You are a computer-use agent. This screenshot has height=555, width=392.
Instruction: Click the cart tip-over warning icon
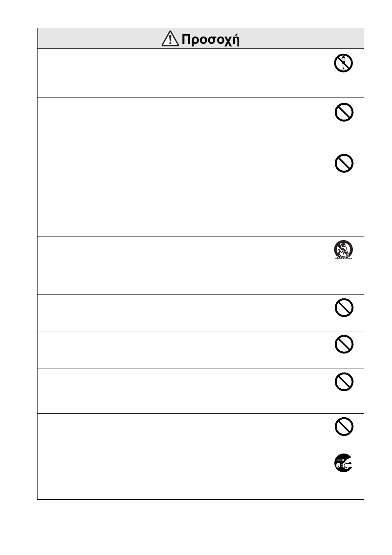pos(344,249)
